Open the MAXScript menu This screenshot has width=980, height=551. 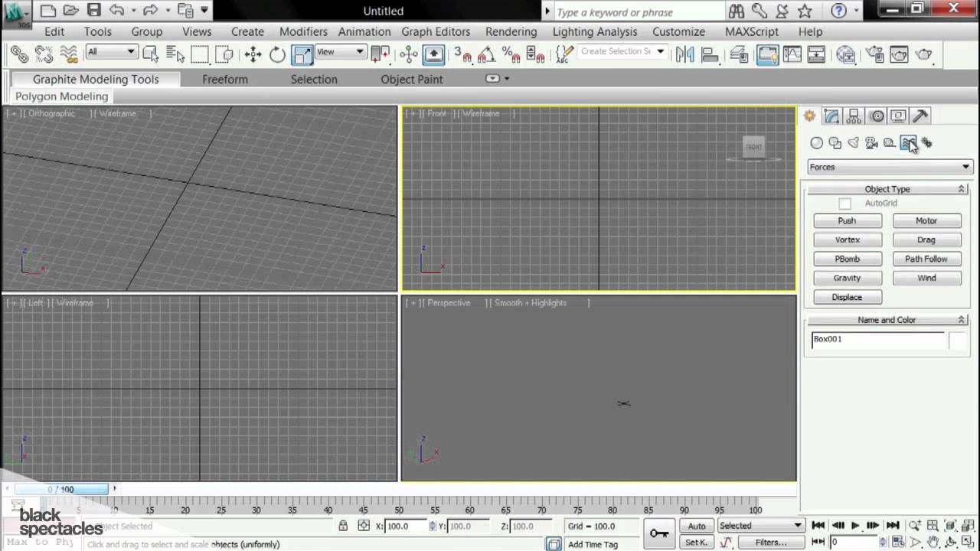click(752, 31)
